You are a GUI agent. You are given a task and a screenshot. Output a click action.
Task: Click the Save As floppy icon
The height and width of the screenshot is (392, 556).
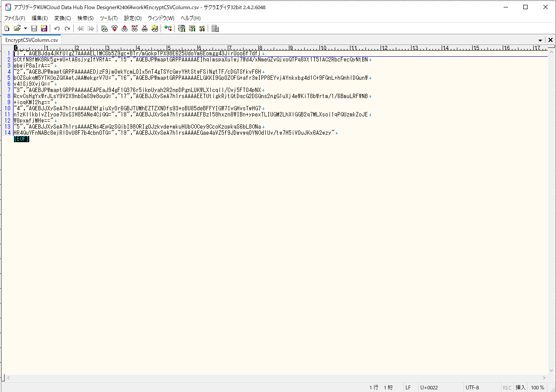(x=44, y=28)
